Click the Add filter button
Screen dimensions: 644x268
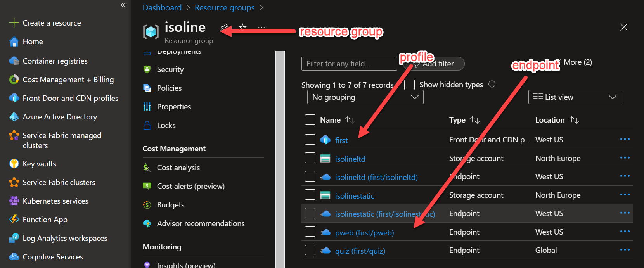434,64
